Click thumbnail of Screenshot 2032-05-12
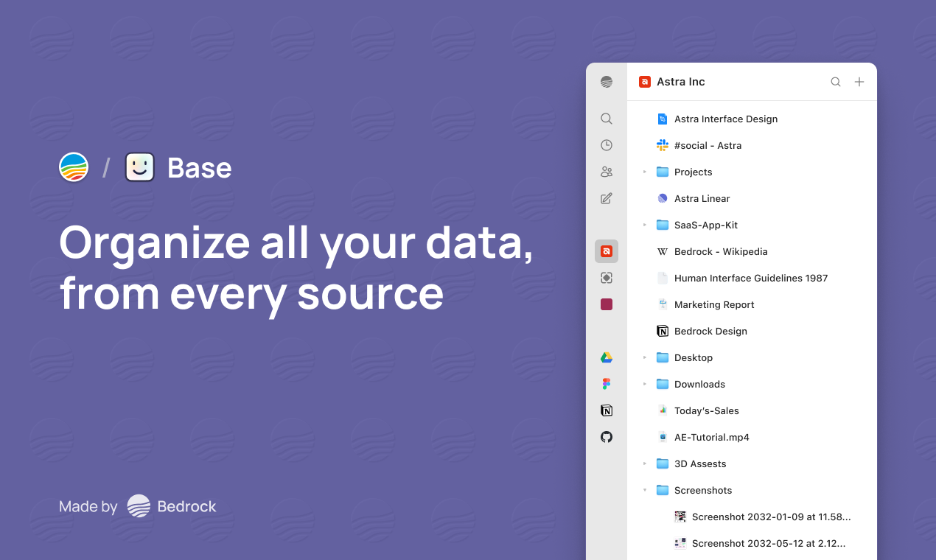Screen dimensions: 936x560 (680, 543)
